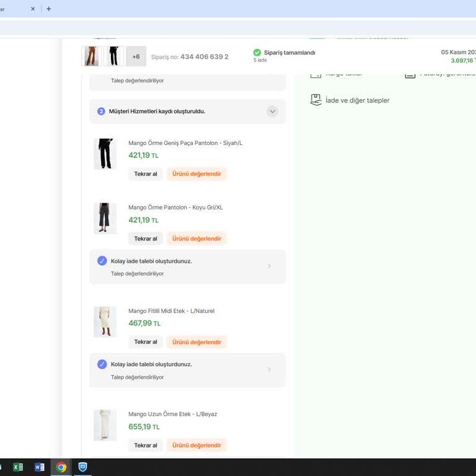
Task: Open Mango Uzun Örme Etek - L/Beyaz title
Action: pyautogui.click(x=172, y=414)
